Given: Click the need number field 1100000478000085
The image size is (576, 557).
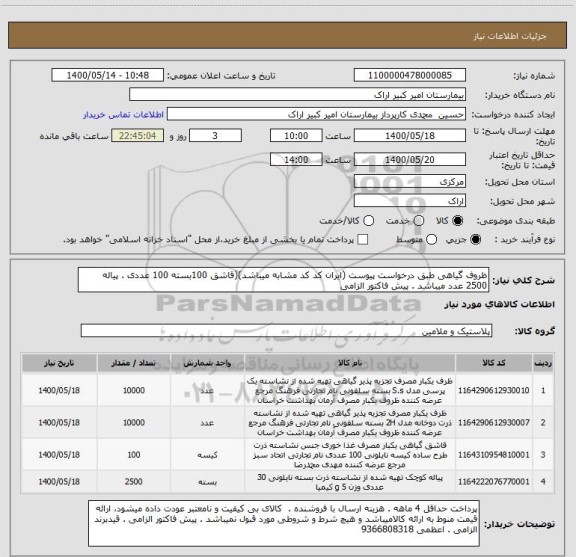Looking at the screenshot, I should 410,75.
